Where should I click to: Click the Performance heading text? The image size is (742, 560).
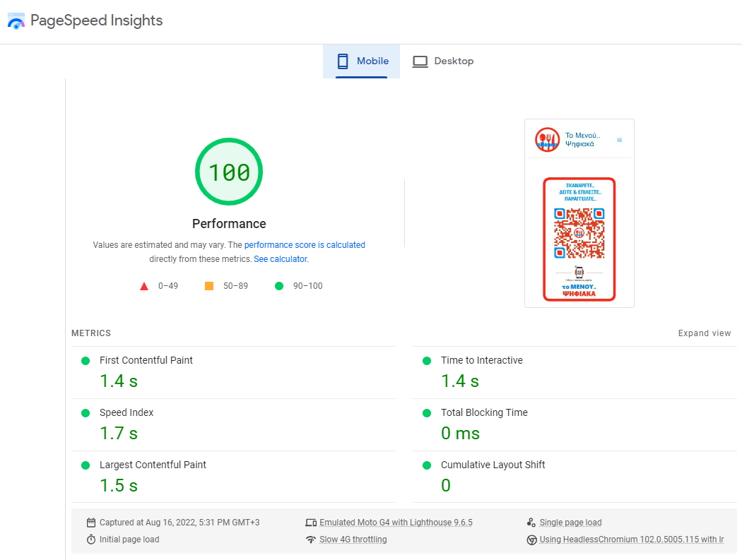[x=229, y=224]
